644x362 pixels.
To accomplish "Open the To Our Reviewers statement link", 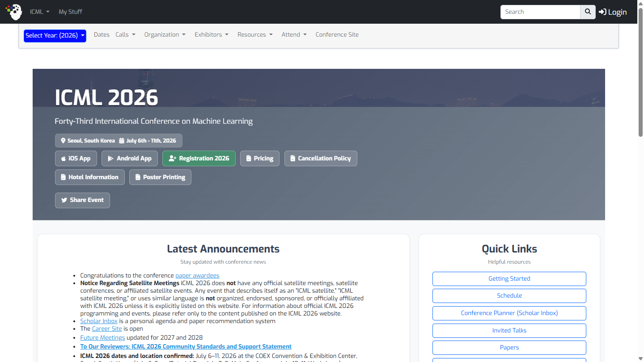I will pos(186,346).
